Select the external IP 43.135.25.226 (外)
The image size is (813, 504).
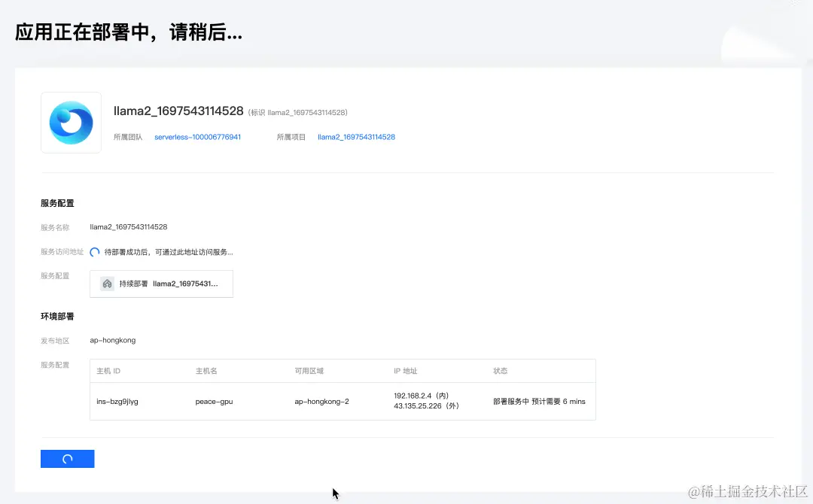pyautogui.click(x=426, y=406)
